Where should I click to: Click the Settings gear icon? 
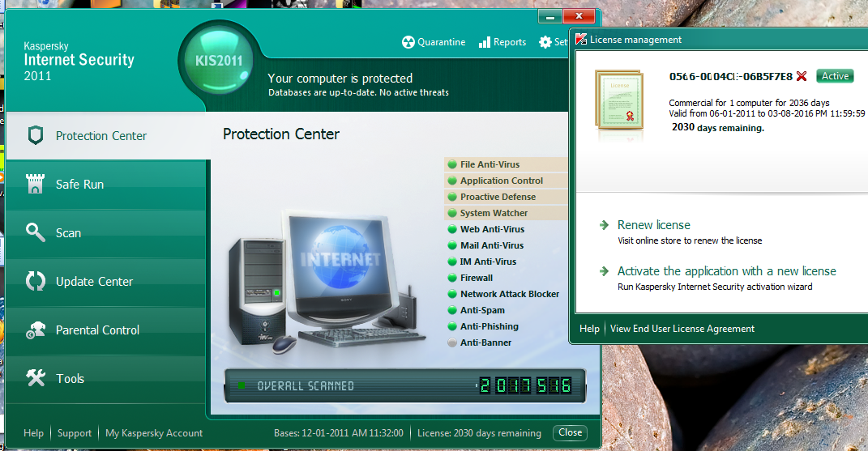click(x=545, y=42)
